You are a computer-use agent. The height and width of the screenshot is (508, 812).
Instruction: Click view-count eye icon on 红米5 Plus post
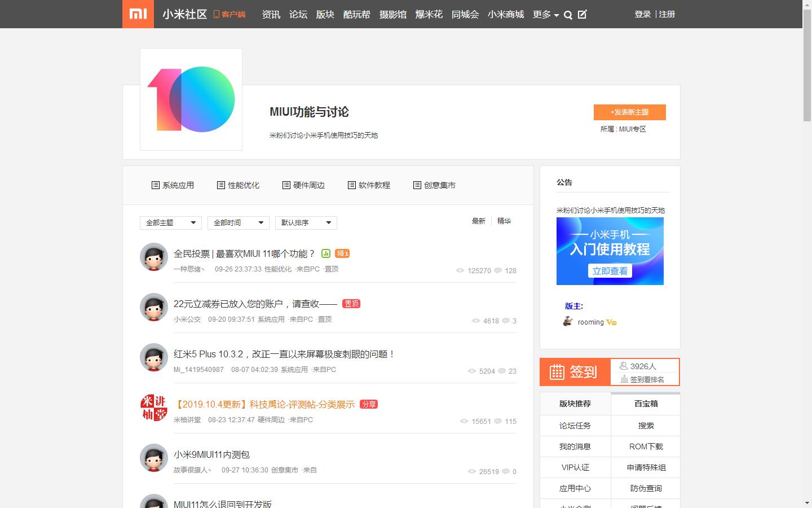coord(472,371)
